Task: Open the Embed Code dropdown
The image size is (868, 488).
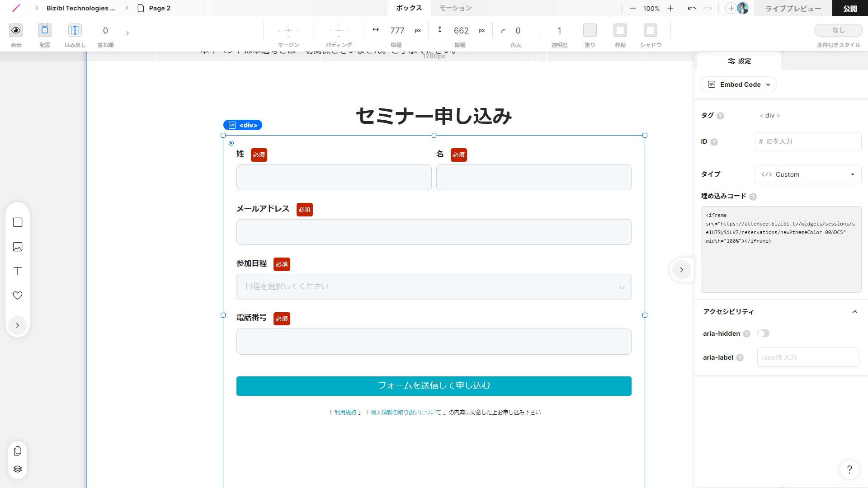Action: 739,84
